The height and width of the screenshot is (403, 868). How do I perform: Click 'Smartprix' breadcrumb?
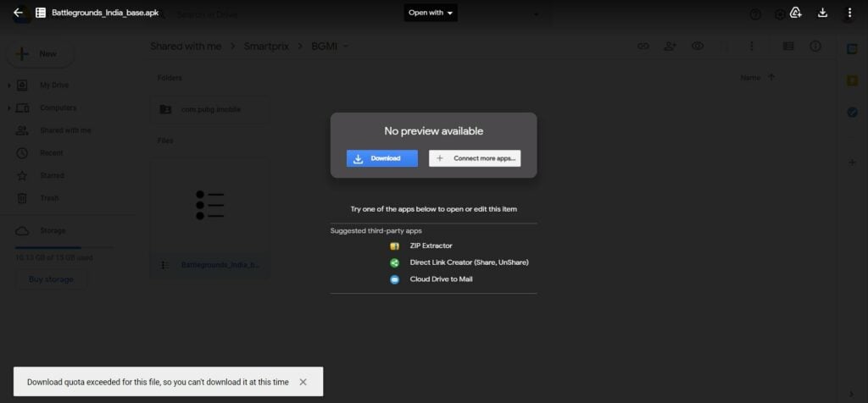pos(266,47)
